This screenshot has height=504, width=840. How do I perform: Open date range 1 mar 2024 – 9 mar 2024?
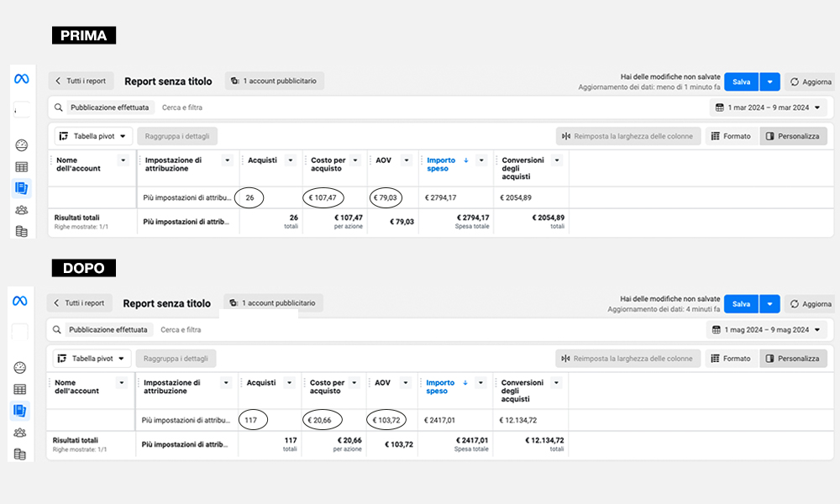(769, 108)
